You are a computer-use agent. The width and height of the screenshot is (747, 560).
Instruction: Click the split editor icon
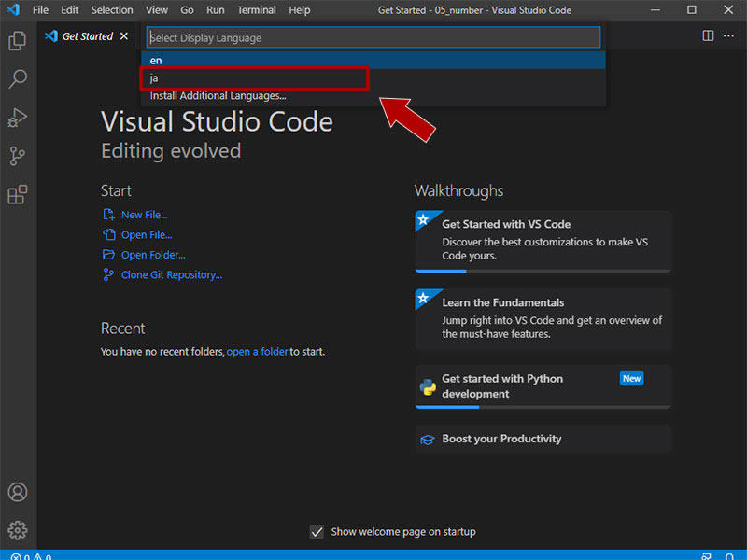coord(708,36)
